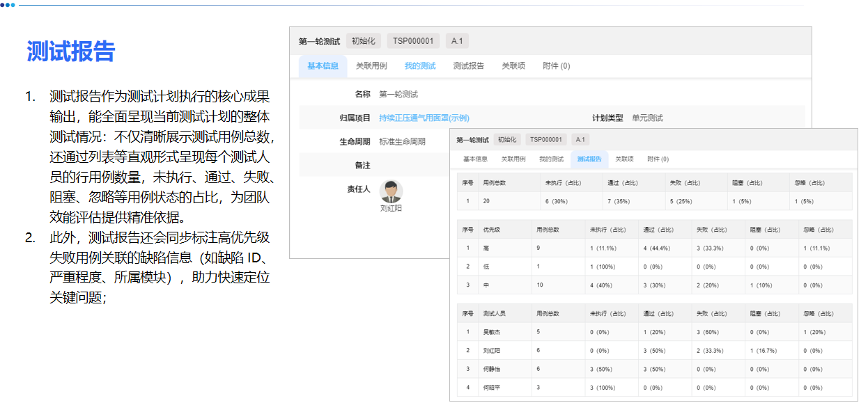Open 附件 (0) tab in the back panel
This screenshot has height=412, width=868.
[556, 66]
